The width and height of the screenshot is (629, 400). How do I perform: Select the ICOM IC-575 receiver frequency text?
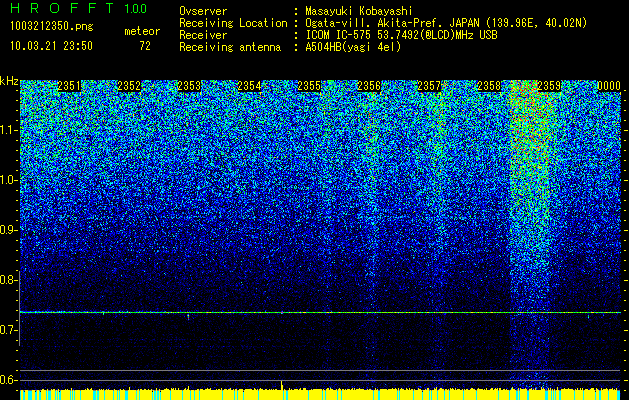pos(401,35)
